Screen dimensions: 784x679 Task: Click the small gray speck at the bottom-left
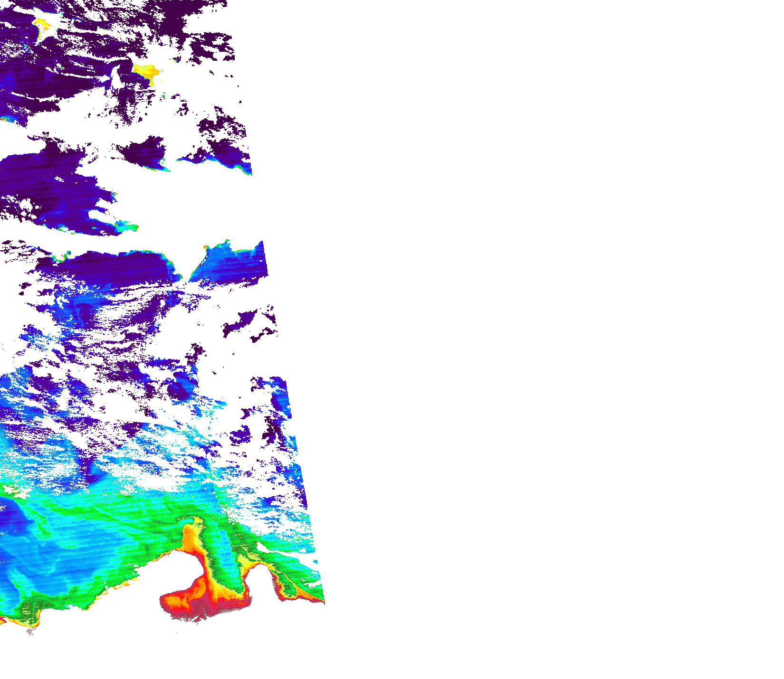click(31, 632)
